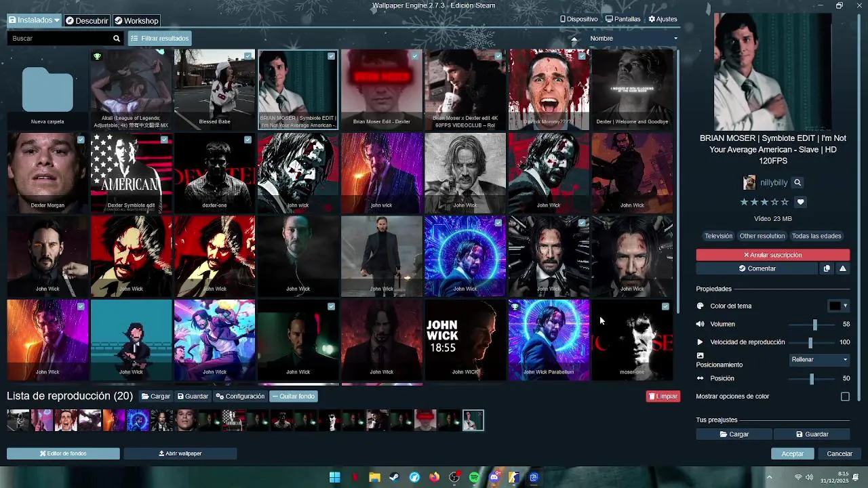Switch to the Workshop tab
Screen dimensions: 868x488
point(136,20)
